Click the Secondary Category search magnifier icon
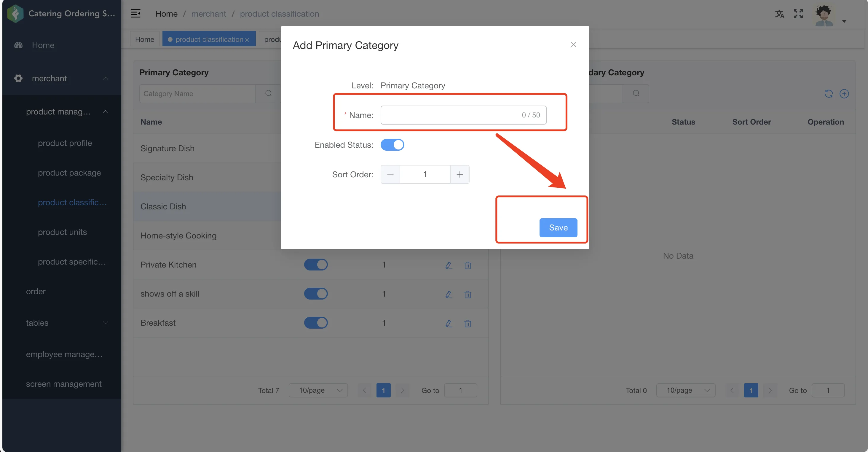Image resolution: width=868 pixels, height=452 pixels. point(636,93)
